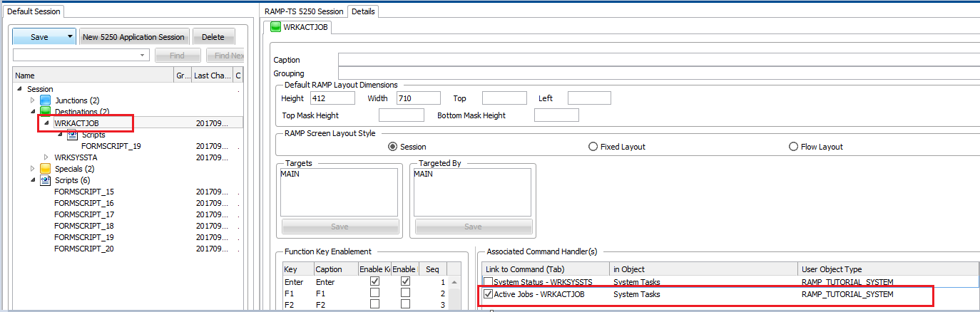980x312 pixels.
Task: Expand the Junctions tree node
Action: 32,100
